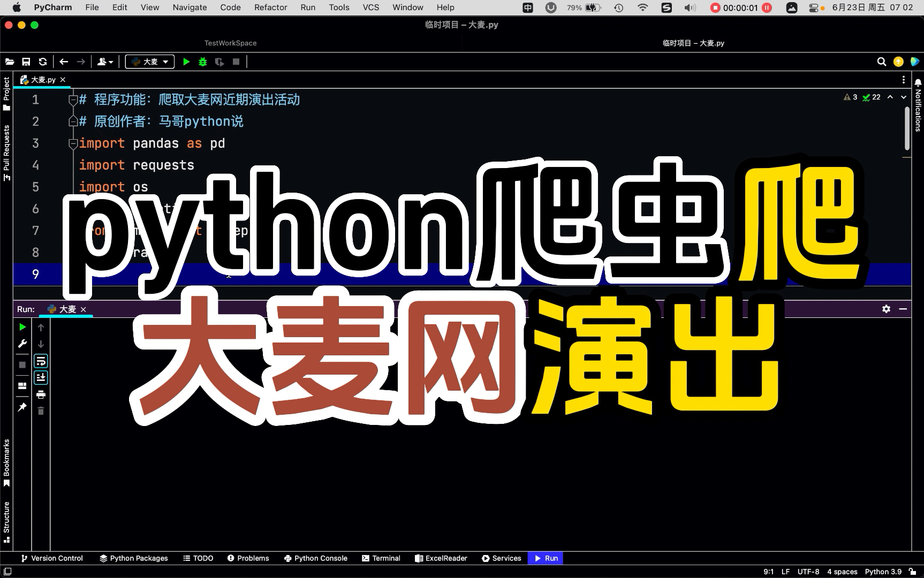Open Search Everywhere magnifier
This screenshot has height=578, width=924.
point(882,62)
